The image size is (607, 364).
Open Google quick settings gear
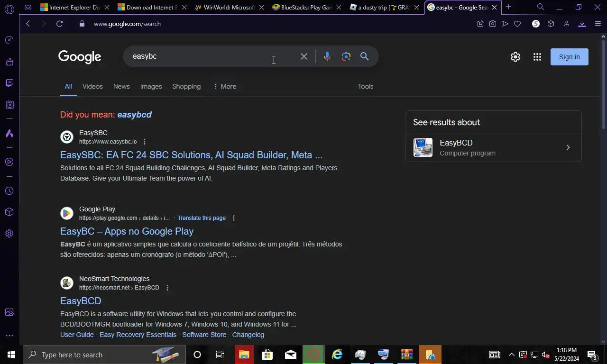(x=515, y=57)
